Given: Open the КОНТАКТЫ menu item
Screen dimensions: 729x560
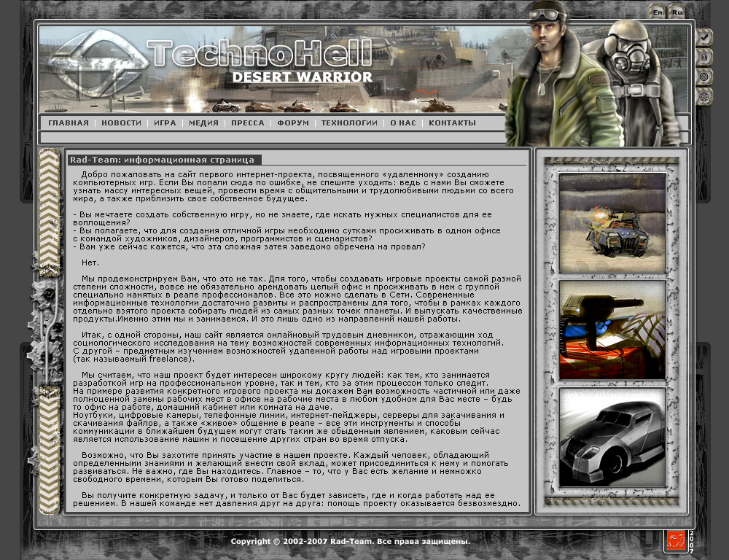Looking at the screenshot, I should pos(453,122).
